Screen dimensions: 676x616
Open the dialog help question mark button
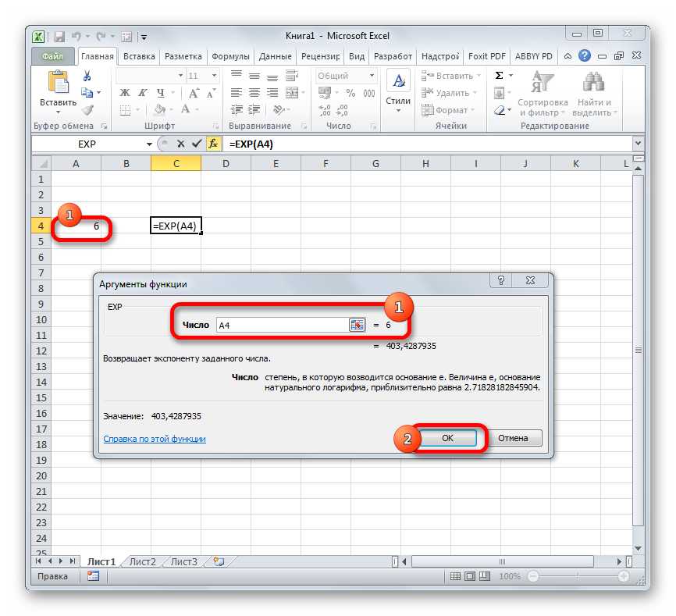pos(501,283)
